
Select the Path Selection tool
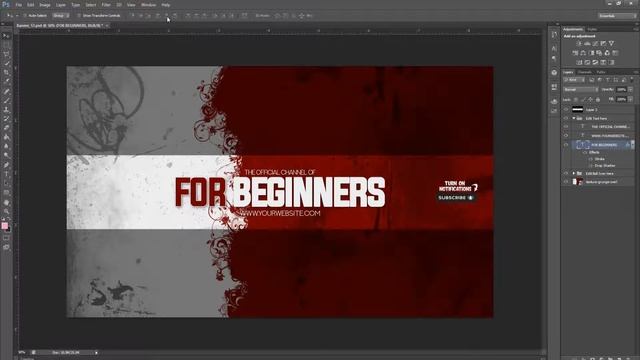click(6, 183)
